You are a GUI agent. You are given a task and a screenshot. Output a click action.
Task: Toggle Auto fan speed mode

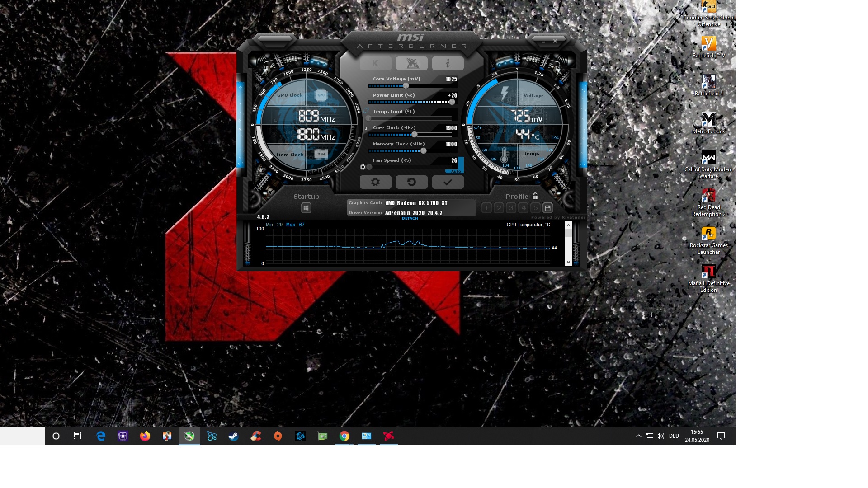(x=456, y=171)
